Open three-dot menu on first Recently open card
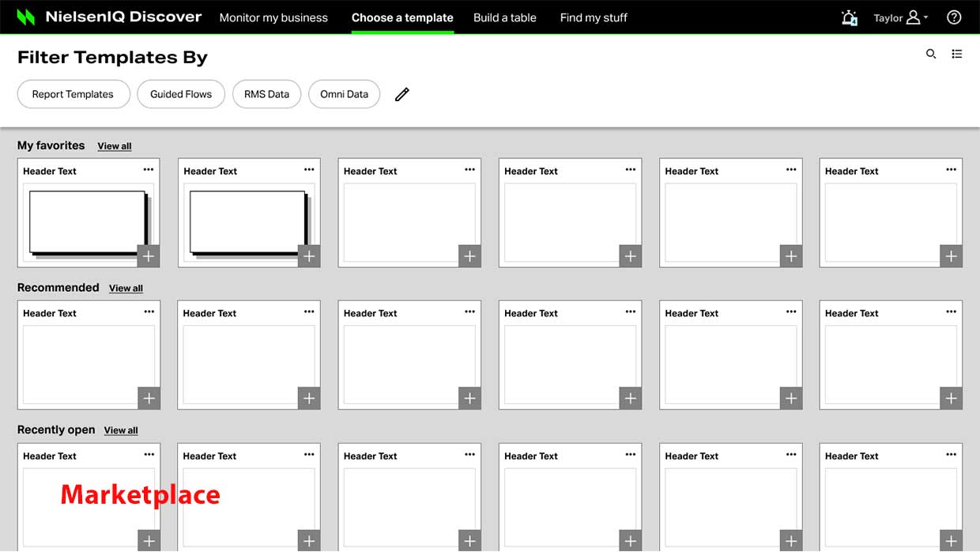 click(x=149, y=454)
